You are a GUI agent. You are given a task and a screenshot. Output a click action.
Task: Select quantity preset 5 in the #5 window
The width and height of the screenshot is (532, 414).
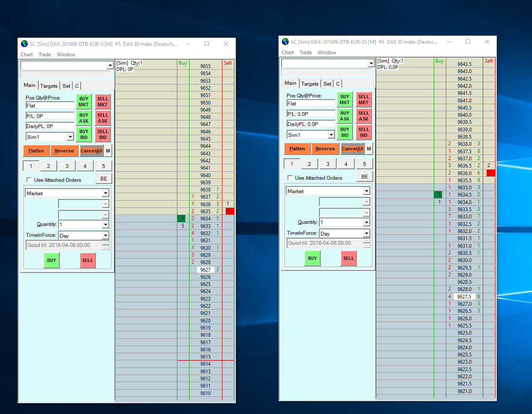103,166
